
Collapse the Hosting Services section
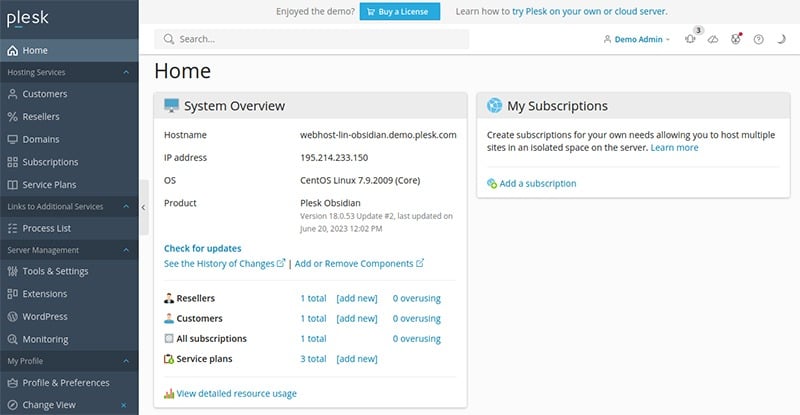(x=126, y=72)
